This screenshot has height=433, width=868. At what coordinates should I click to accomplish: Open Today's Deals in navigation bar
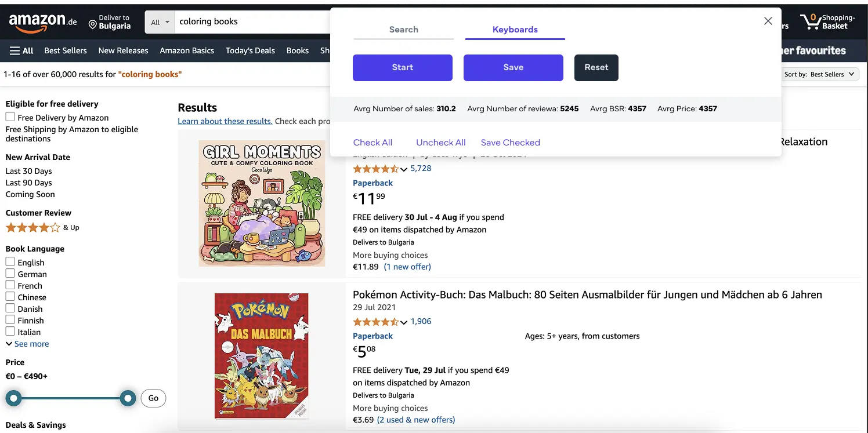pyautogui.click(x=250, y=50)
